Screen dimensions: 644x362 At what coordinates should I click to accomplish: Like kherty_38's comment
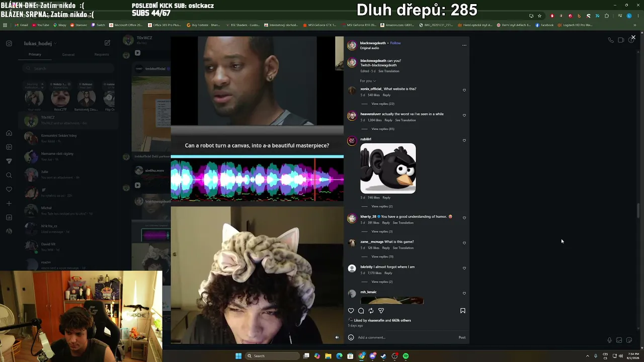pyautogui.click(x=464, y=218)
